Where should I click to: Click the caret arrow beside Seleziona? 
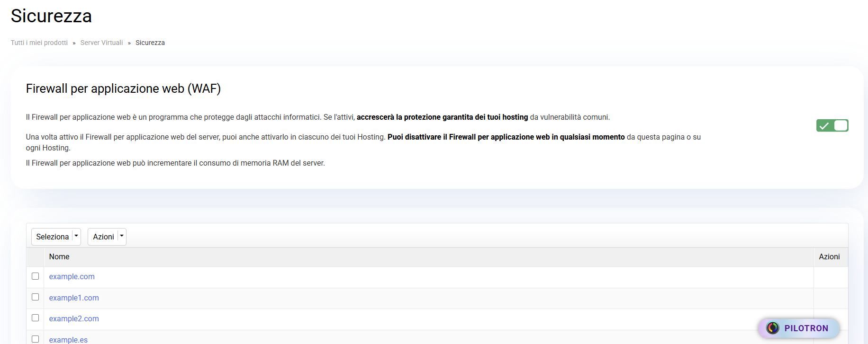(76, 236)
